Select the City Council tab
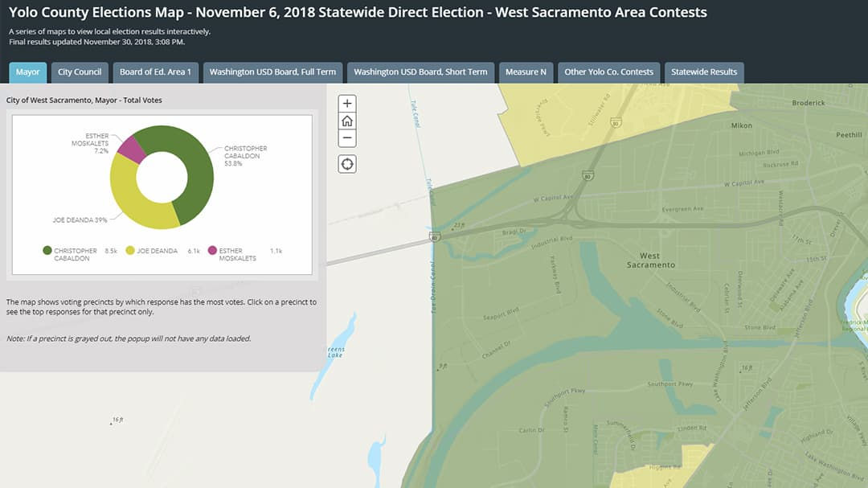Screen dimensions: 868x488 click(79, 72)
